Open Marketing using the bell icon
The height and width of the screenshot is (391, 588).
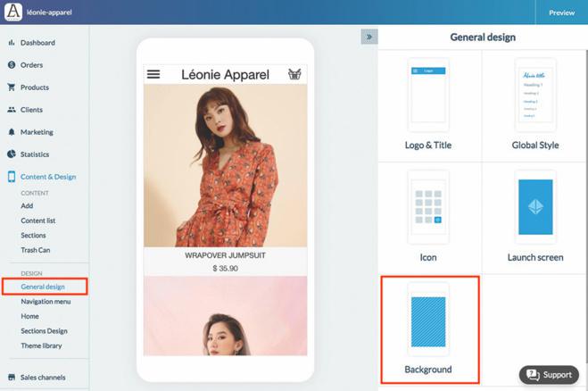pos(12,132)
